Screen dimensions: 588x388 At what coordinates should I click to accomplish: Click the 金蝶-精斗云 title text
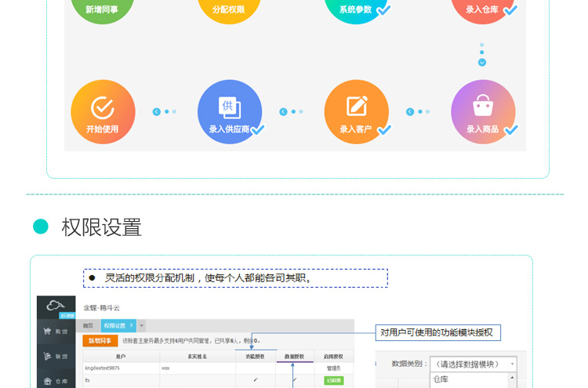point(101,308)
